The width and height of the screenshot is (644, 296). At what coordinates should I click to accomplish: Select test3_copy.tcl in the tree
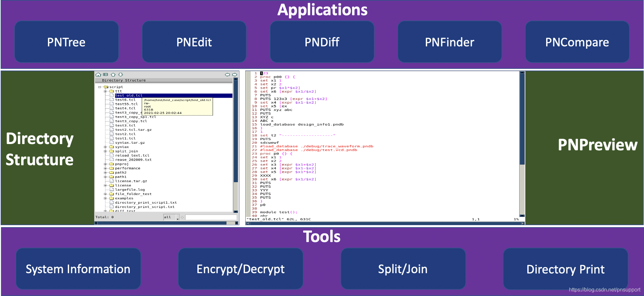[131, 121]
